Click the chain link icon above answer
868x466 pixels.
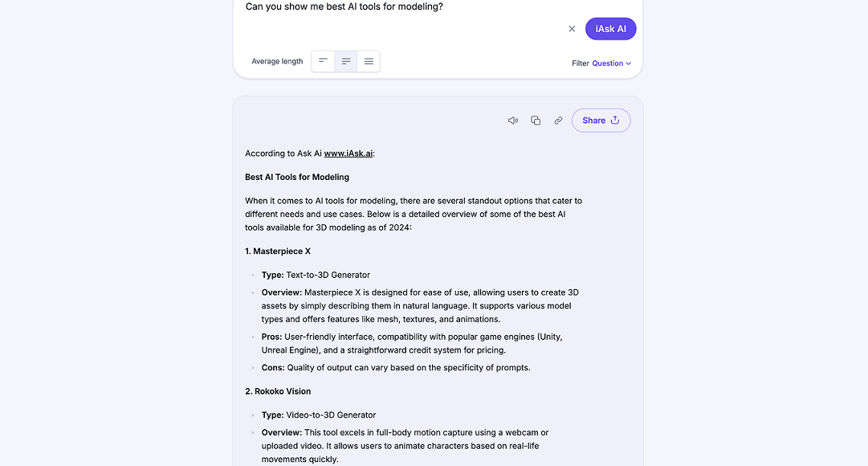[x=558, y=121]
